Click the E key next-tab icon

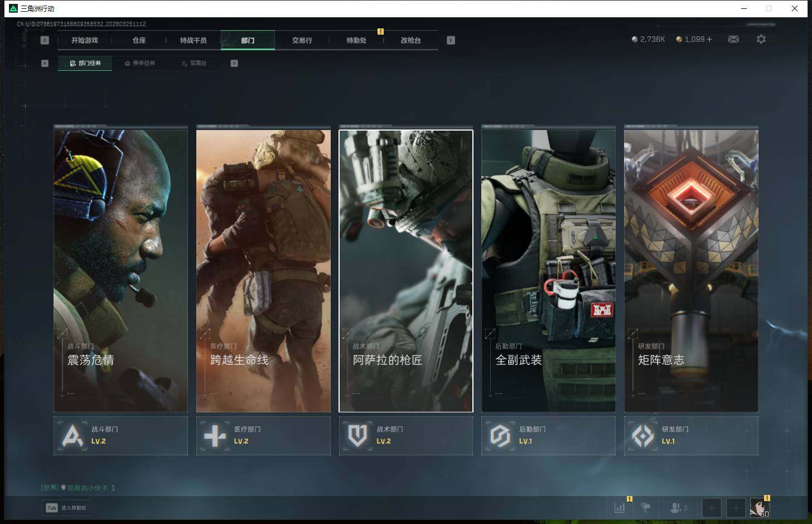(x=451, y=40)
